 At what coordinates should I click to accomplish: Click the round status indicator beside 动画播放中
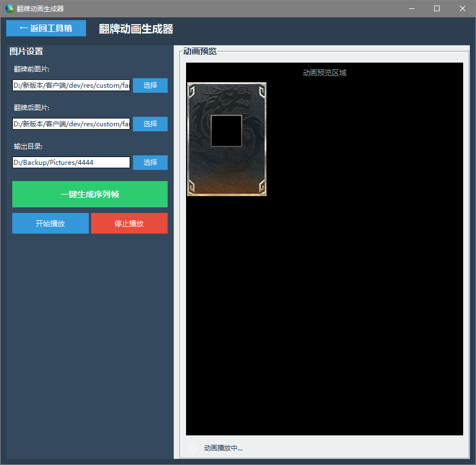[x=193, y=448]
